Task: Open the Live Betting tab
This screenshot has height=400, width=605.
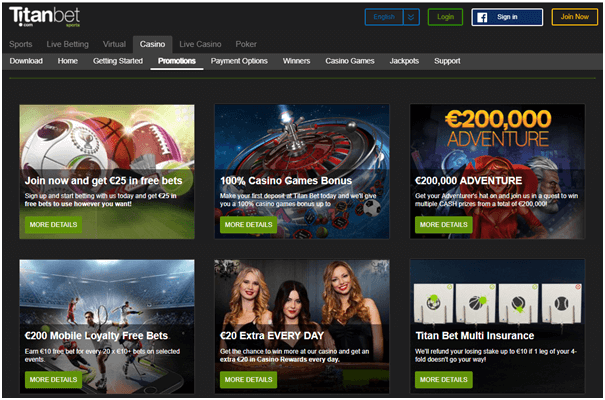Action: pyautogui.click(x=68, y=44)
